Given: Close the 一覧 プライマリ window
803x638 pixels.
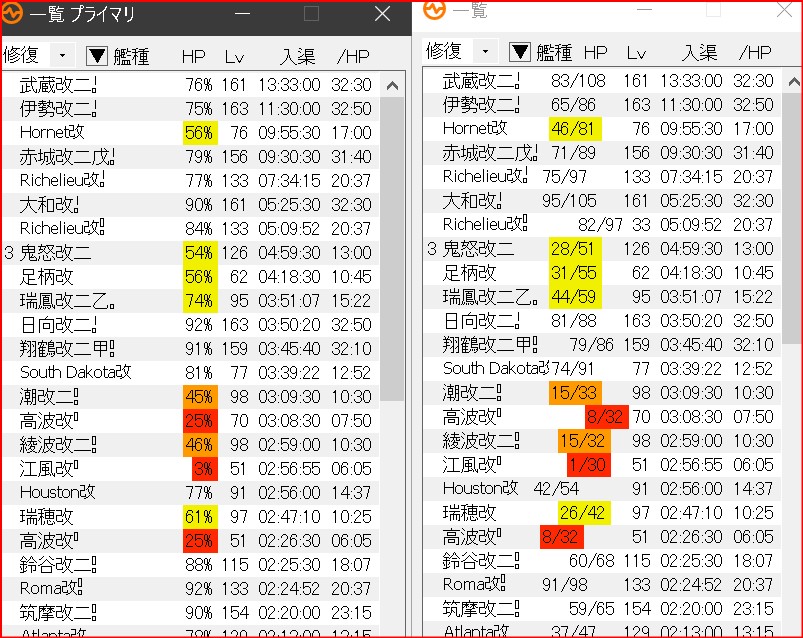Looking at the screenshot, I should click(x=382, y=15).
